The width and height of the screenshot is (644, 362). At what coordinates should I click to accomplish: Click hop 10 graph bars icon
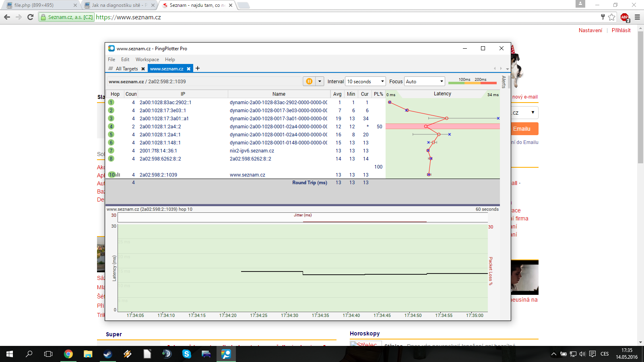118,175
